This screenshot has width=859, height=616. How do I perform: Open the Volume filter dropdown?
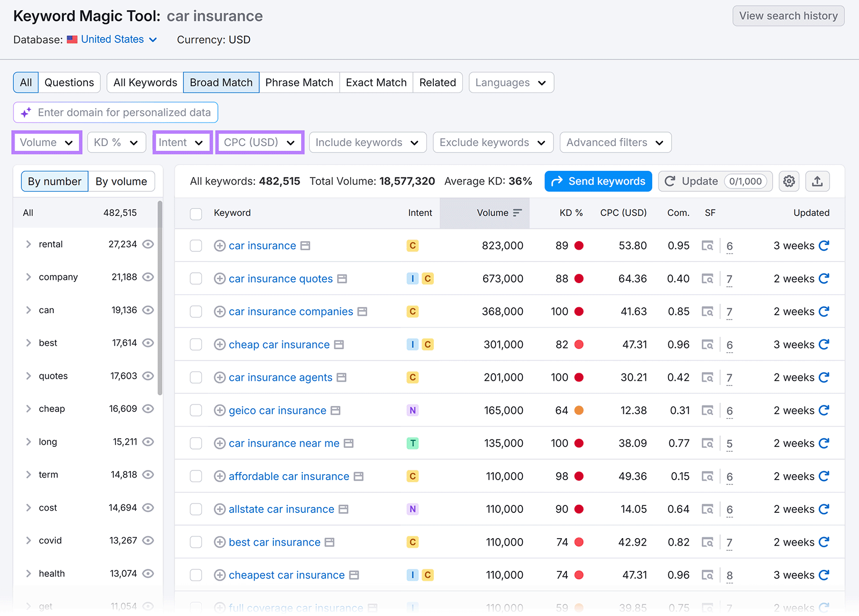[47, 142]
